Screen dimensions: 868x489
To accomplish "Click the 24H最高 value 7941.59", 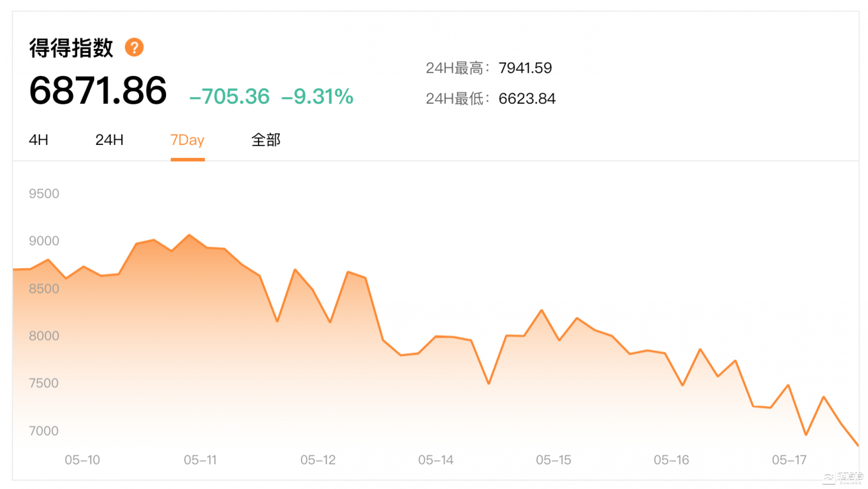I will pos(525,68).
